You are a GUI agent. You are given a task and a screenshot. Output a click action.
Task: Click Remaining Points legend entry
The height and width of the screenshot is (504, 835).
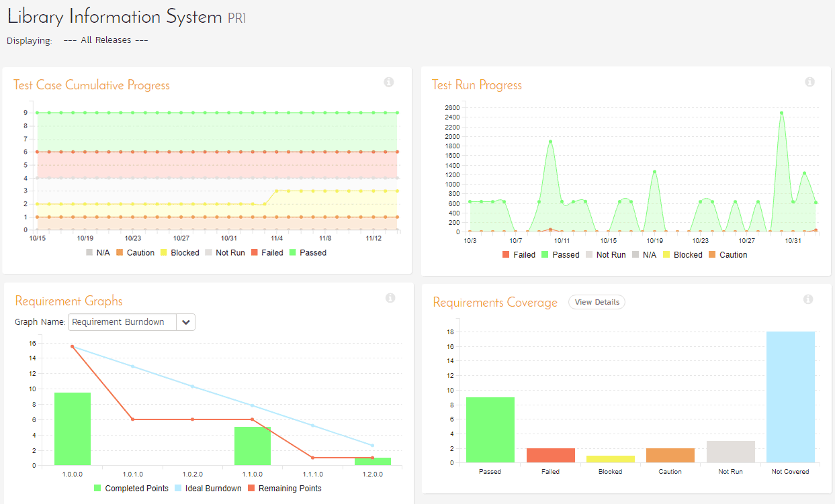click(x=285, y=489)
